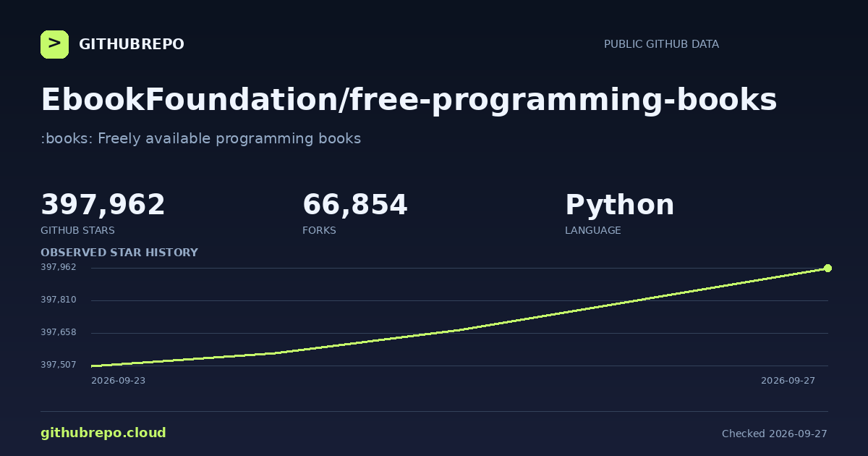This screenshot has height=456, width=868.
Task: Click the latest data point dot on chart
Action: click(827, 268)
